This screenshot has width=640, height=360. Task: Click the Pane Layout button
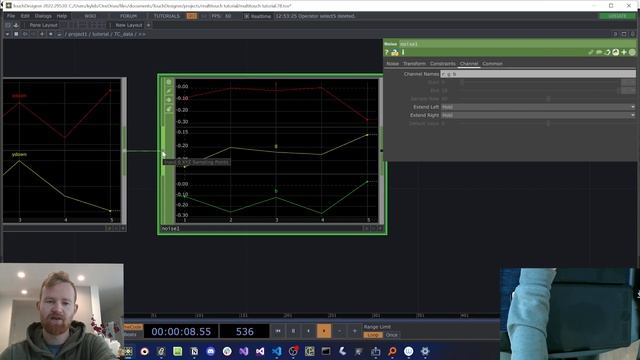(x=43, y=25)
